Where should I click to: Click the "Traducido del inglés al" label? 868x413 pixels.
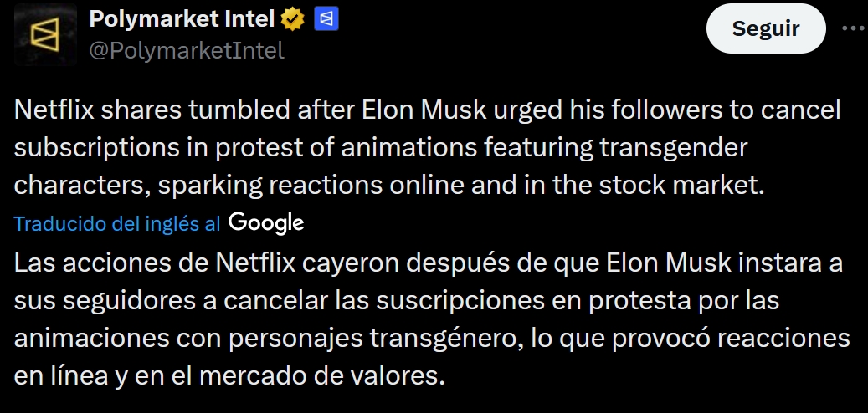click(118, 223)
